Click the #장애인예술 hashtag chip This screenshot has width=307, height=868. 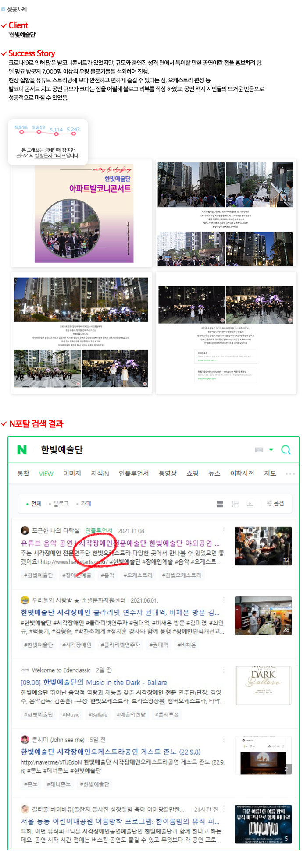click(x=77, y=575)
